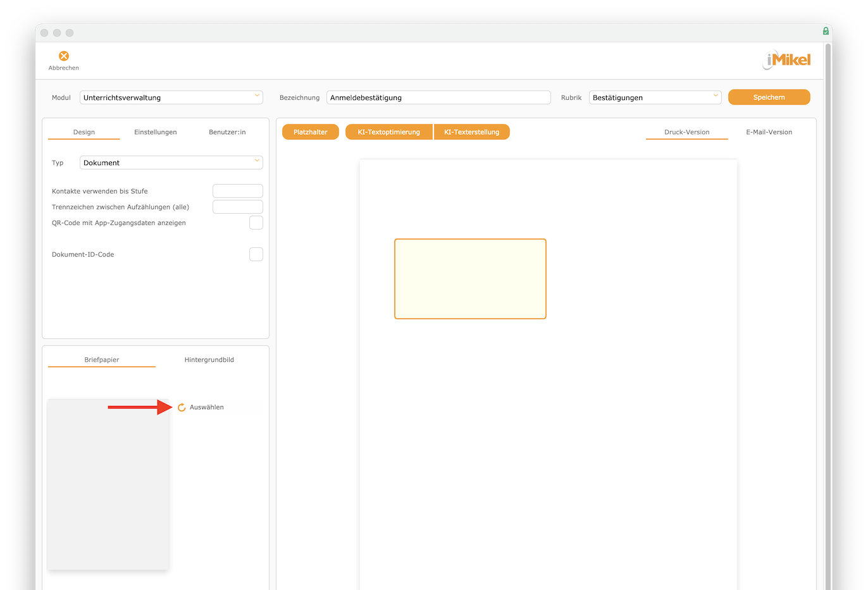Screen dimensions: 868x590
Task: Open the Typ dropdown showing Dokument
Action: [171, 163]
